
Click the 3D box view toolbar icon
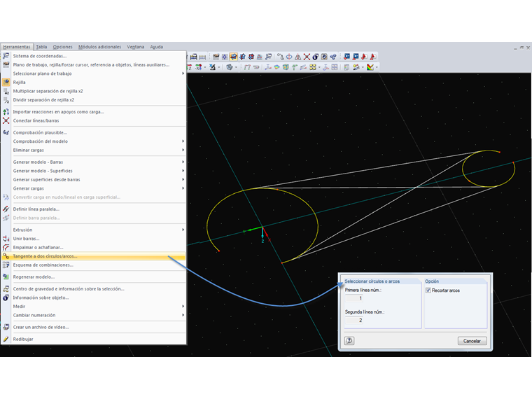click(x=230, y=67)
